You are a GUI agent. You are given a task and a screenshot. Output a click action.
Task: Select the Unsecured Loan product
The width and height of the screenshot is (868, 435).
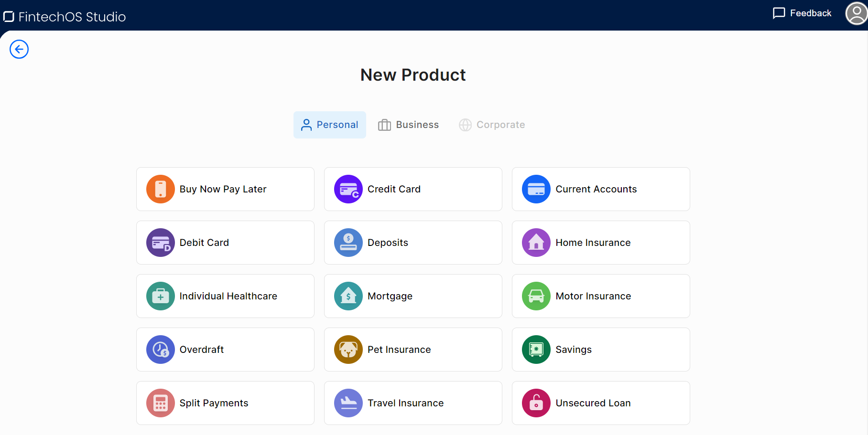[601, 403]
